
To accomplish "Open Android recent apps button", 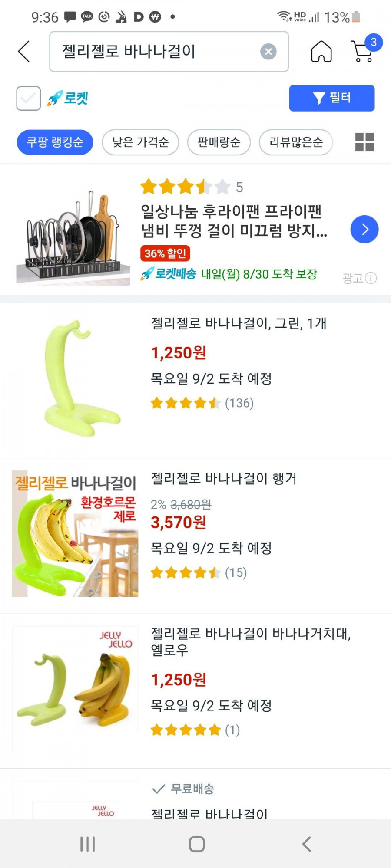I will (x=87, y=844).
